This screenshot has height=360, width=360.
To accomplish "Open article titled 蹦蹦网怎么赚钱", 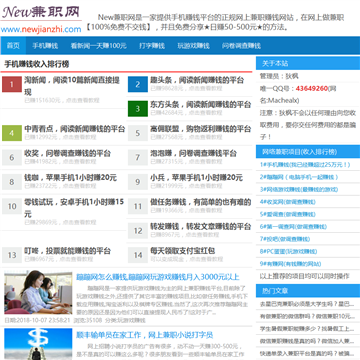I will [158, 277].
